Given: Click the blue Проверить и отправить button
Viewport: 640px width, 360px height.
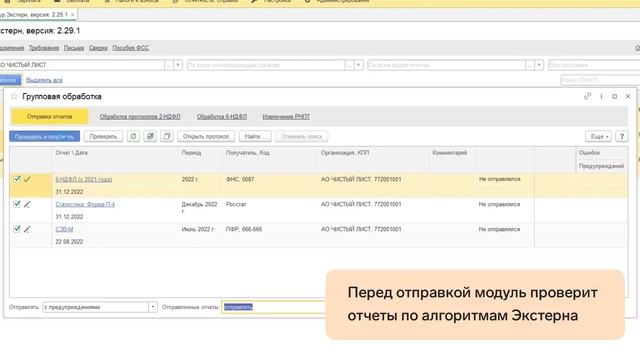Looking at the screenshot, I should (44, 136).
